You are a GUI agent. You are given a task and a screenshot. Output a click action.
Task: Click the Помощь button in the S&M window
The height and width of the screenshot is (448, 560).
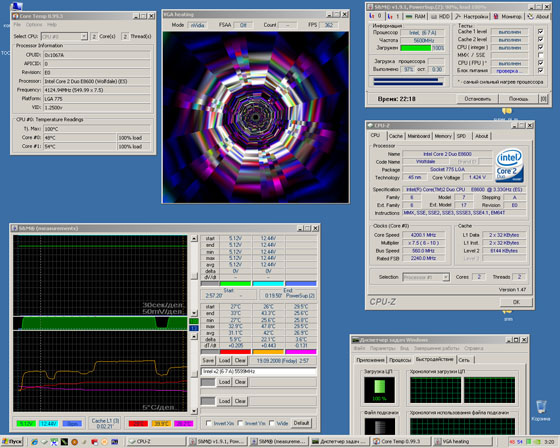(518, 99)
